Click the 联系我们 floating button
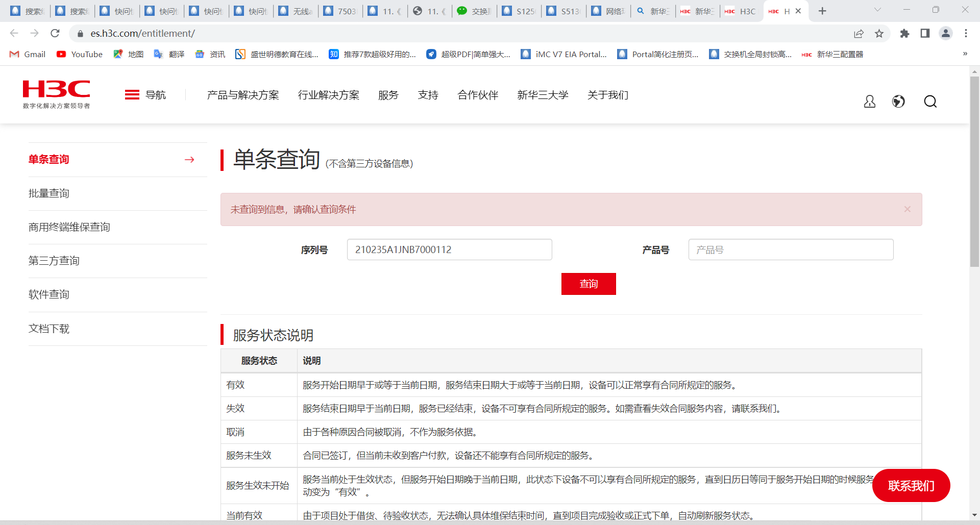Image resolution: width=980 pixels, height=525 pixels. 911,486
